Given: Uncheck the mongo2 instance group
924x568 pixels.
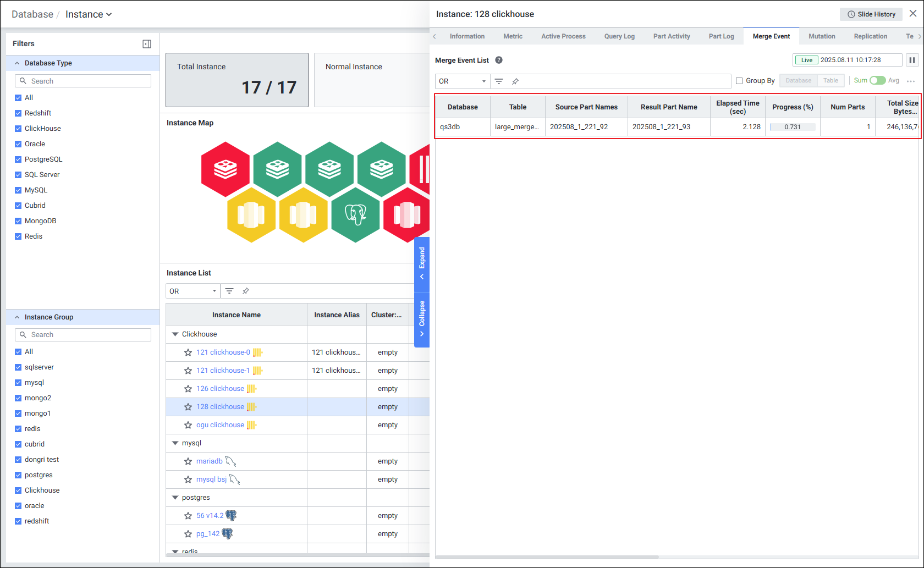Looking at the screenshot, I should 18,398.
